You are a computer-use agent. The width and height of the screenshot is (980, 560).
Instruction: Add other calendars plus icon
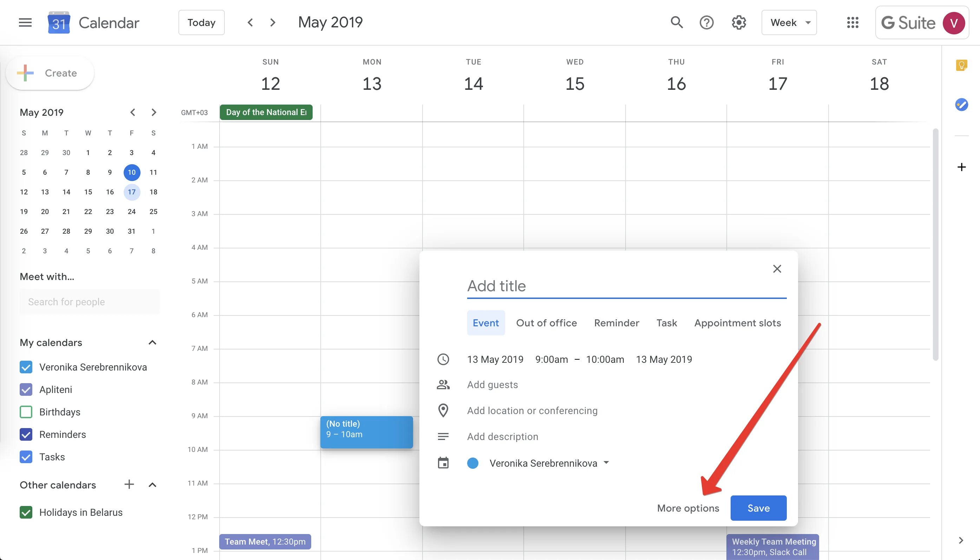click(x=129, y=485)
